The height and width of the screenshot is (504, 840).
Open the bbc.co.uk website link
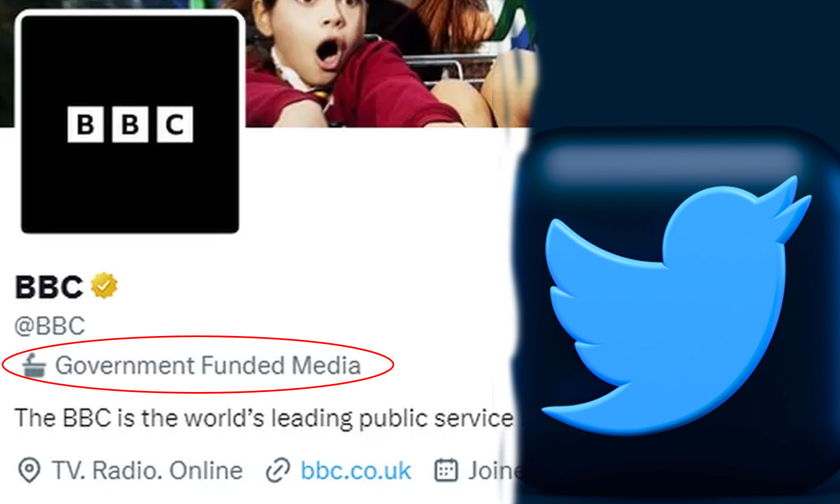tap(356, 470)
